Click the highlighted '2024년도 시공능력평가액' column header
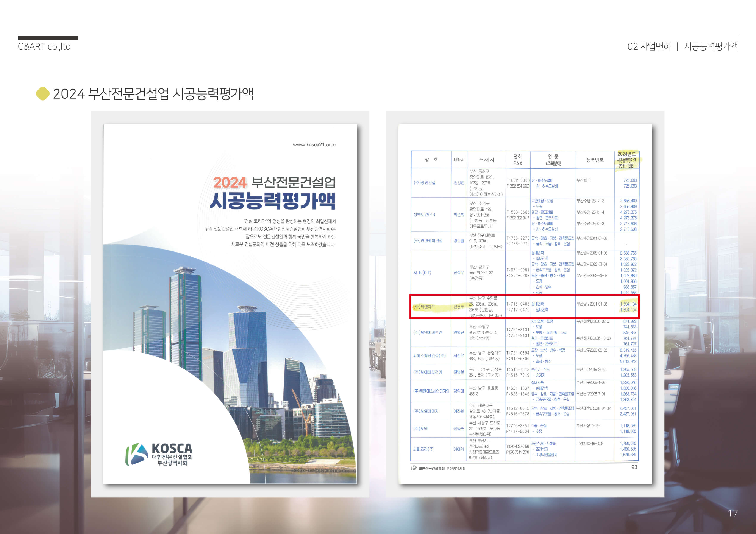The image size is (756, 534). tap(627, 160)
